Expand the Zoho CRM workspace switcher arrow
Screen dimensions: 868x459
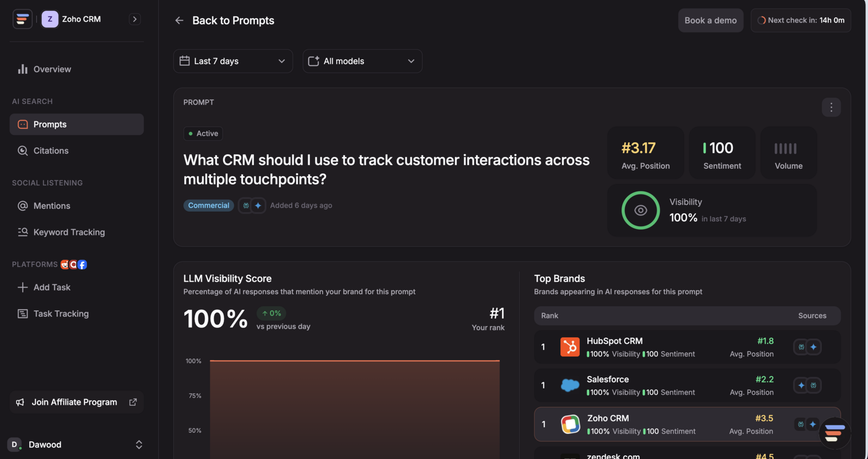pos(135,19)
